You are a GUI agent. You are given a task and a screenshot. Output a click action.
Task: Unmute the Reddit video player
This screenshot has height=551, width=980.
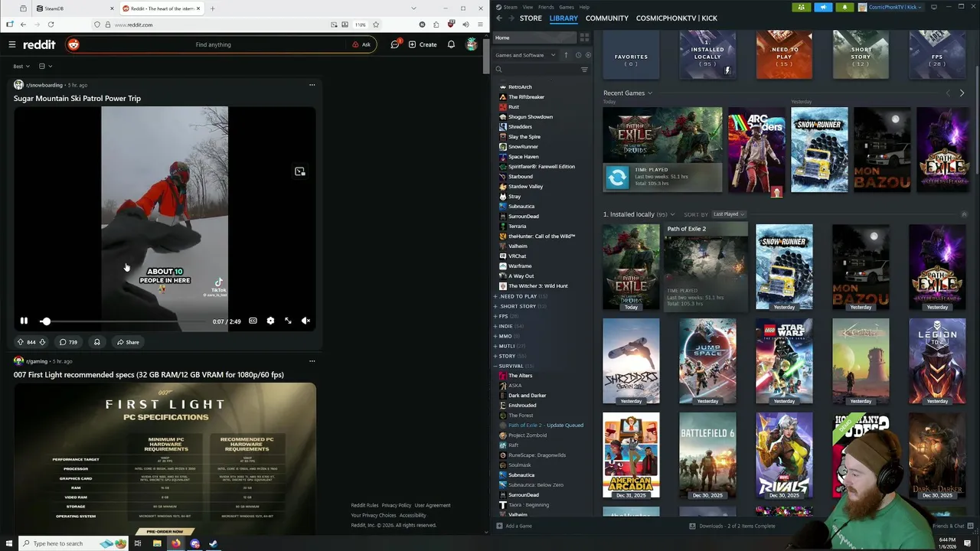point(305,321)
